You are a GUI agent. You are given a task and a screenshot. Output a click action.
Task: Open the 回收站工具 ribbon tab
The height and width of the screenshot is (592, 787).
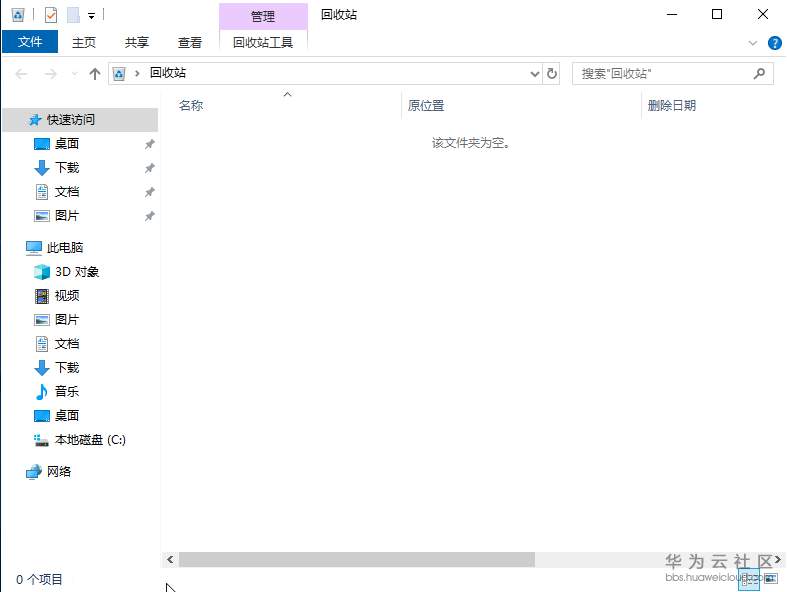[x=263, y=42]
